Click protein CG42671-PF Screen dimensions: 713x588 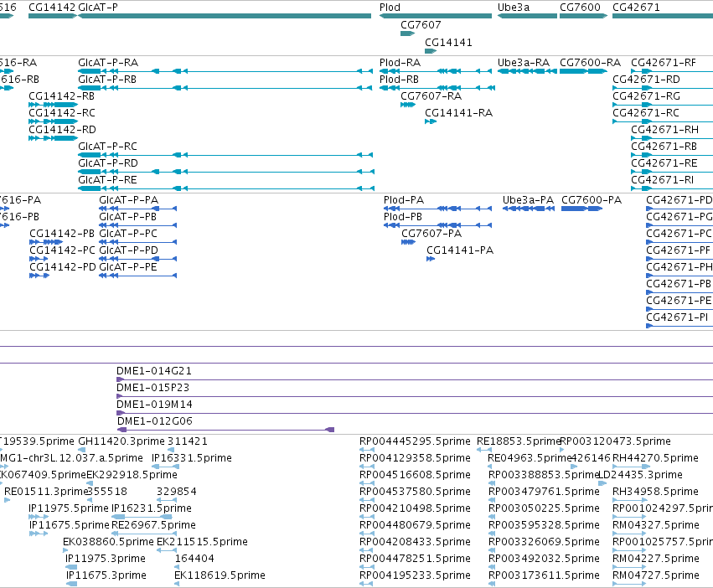click(x=679, y=259)
